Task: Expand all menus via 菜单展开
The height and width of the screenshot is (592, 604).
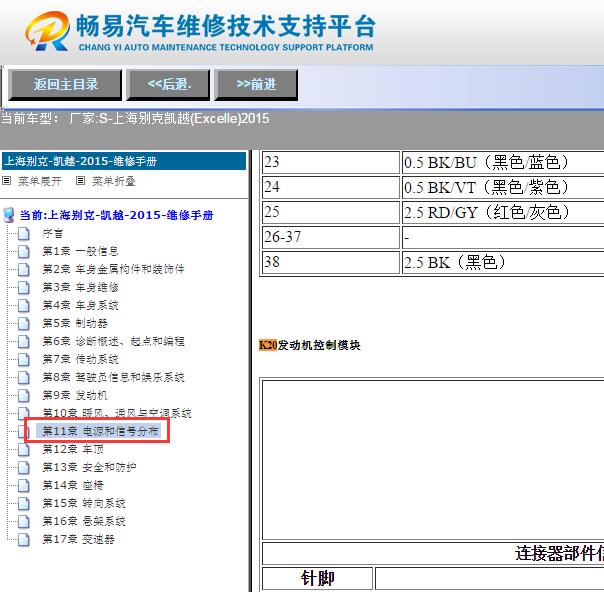Action: click(x=40, y=181)
